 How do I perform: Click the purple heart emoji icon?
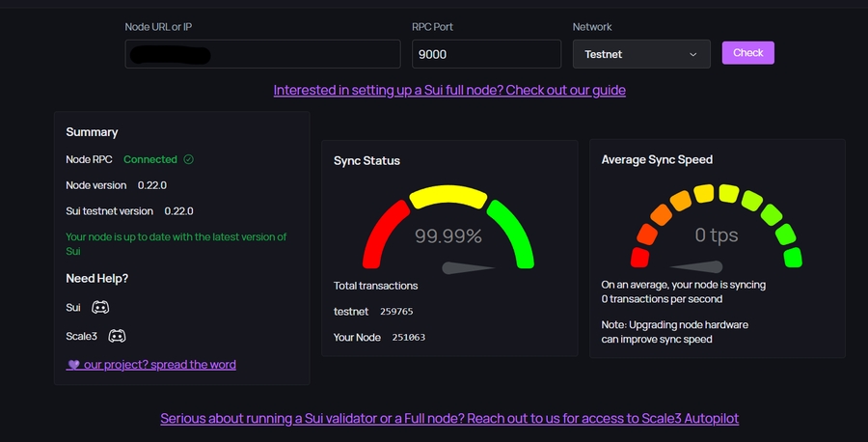72,365
